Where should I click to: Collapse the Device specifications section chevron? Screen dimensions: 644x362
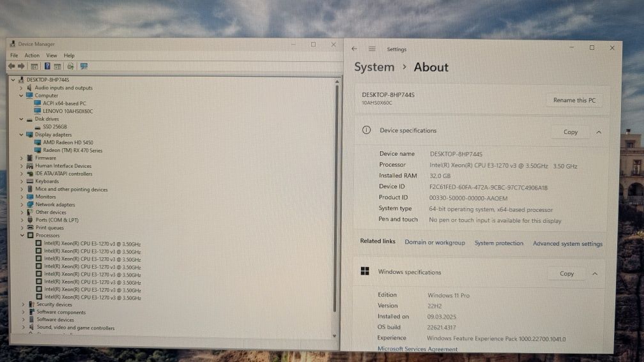(599, 132)
